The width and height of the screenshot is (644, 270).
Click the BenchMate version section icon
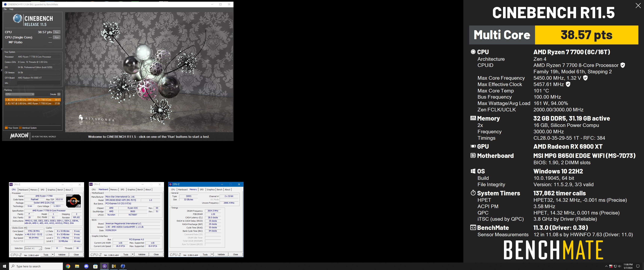473,227
